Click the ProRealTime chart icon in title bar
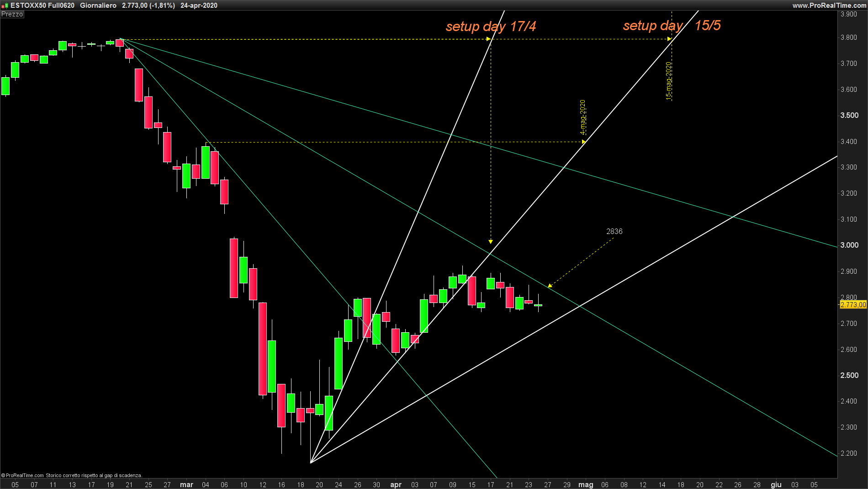This screenshot has height=489, width=868. (x=5, y=5)
